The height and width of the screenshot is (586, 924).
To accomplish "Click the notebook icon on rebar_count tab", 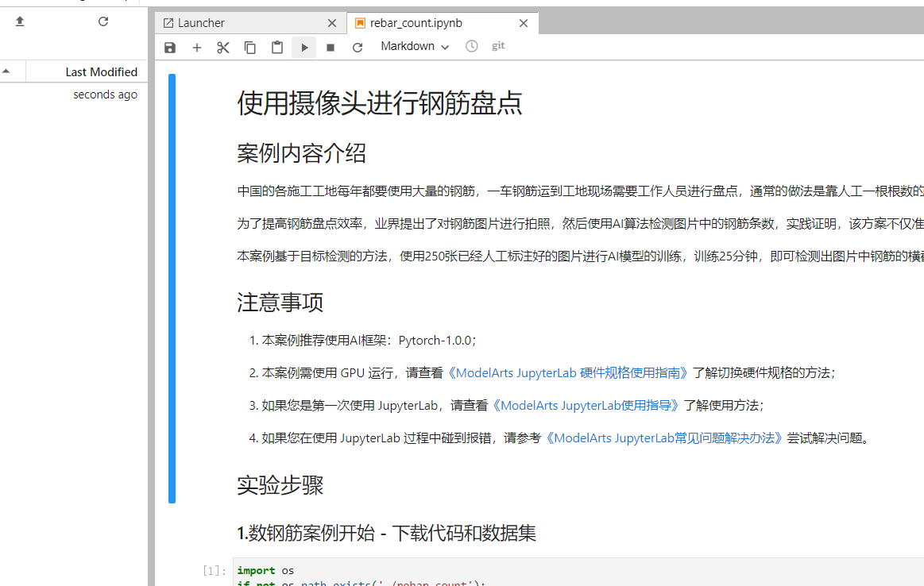I will [x=360, y=23].
